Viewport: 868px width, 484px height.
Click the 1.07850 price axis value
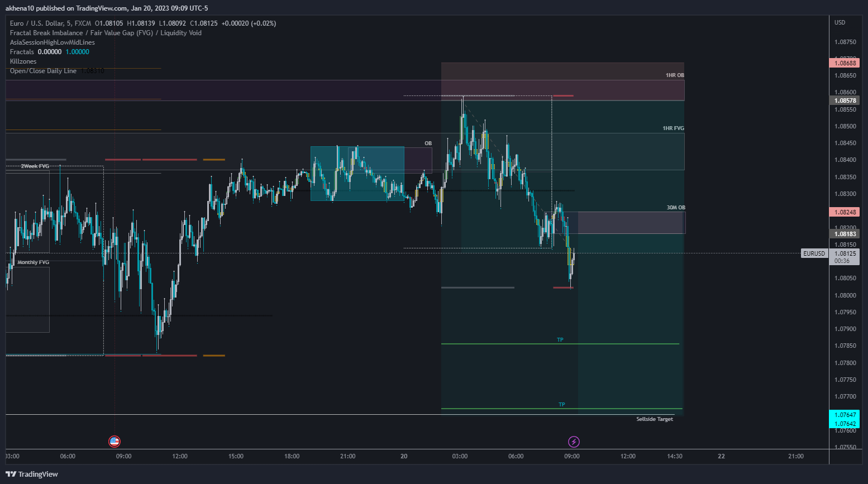click(x=845, y=346)
